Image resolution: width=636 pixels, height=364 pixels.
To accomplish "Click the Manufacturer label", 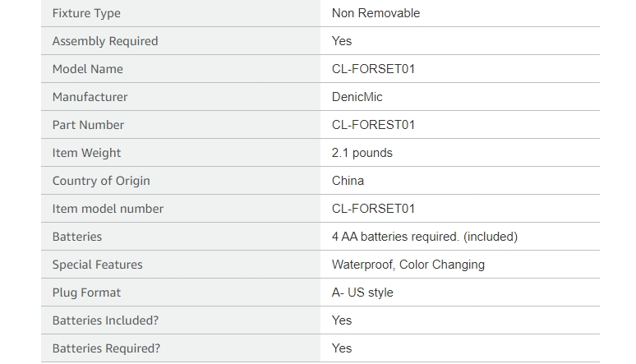I will (90, 97).
